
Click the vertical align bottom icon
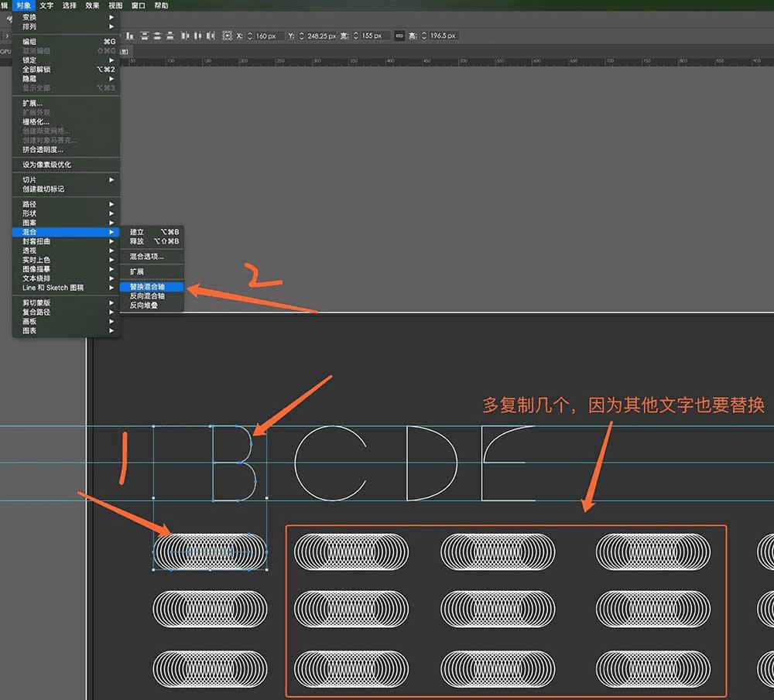130,36
